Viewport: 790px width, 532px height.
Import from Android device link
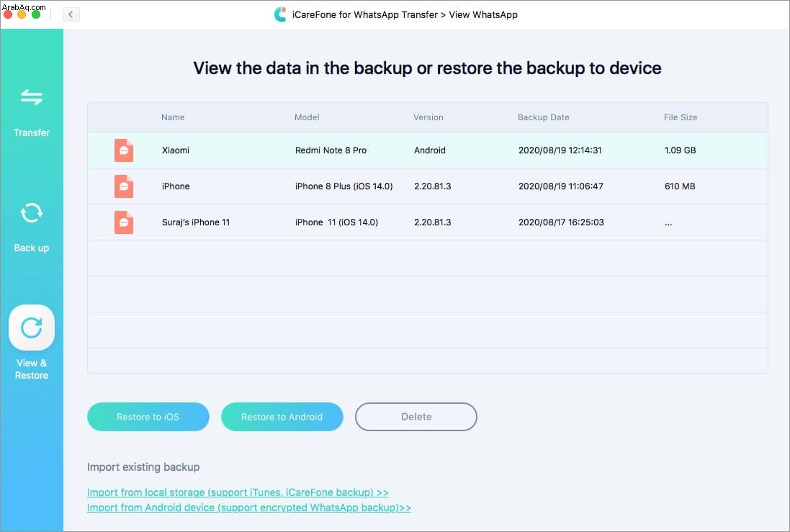[x=249, y=508]
